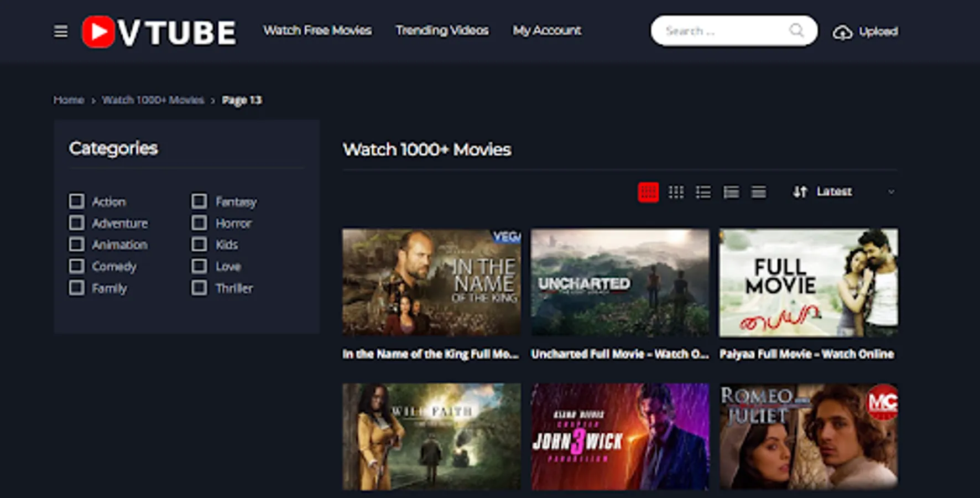Open the Paiyaa Full Movie thumbnail

[809, 282]
